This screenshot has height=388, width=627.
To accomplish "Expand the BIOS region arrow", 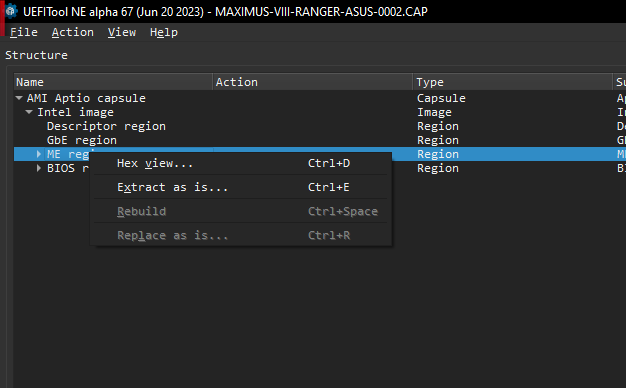I will click(x=39, y=168).
